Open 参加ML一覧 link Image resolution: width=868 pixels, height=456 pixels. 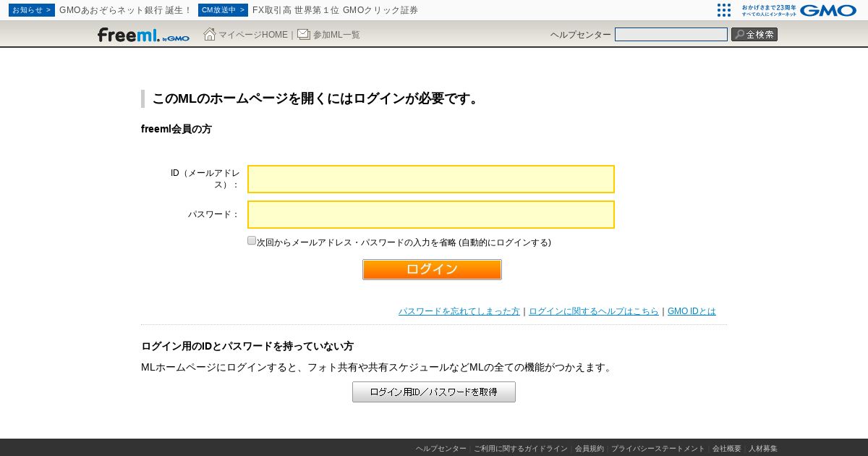(336, 35)
